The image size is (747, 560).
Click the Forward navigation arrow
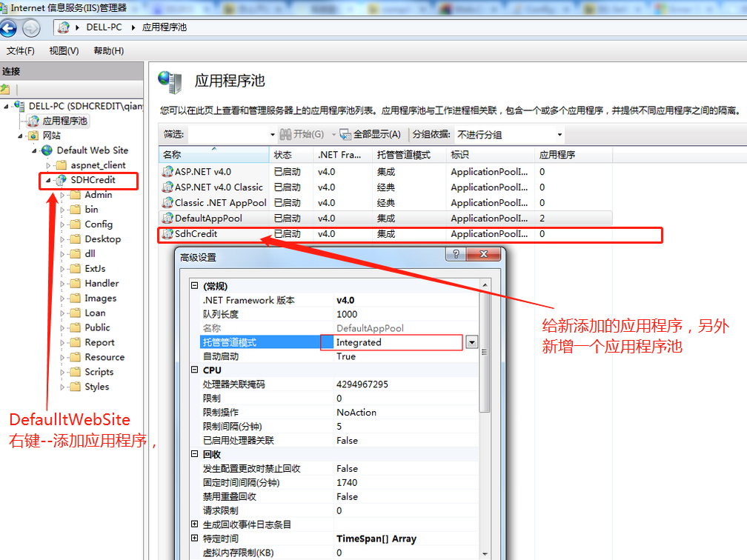(x=31, y=29)
